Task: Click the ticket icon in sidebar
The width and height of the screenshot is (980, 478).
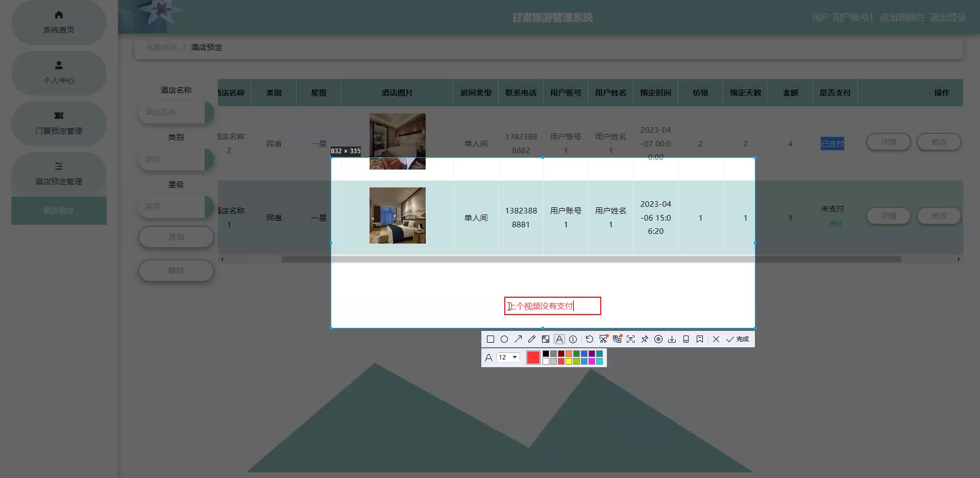Action: point(59,116)
